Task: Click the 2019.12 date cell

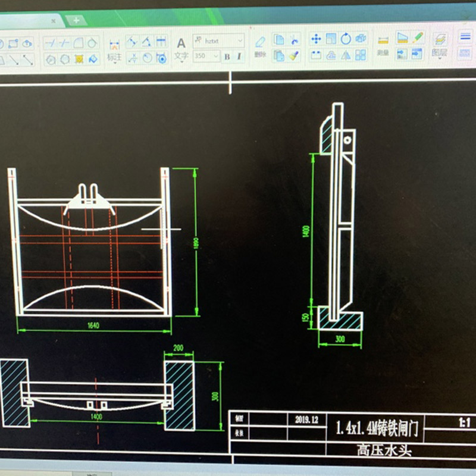Action: click(306, 419)
